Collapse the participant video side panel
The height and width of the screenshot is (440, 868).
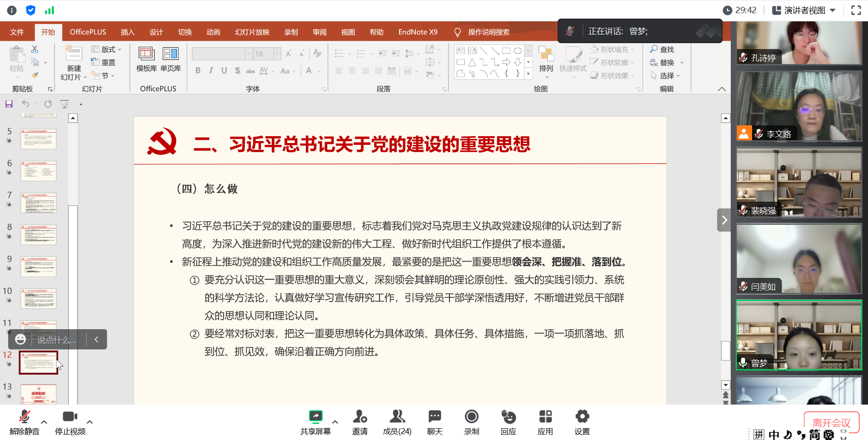(x=724, y=220)
